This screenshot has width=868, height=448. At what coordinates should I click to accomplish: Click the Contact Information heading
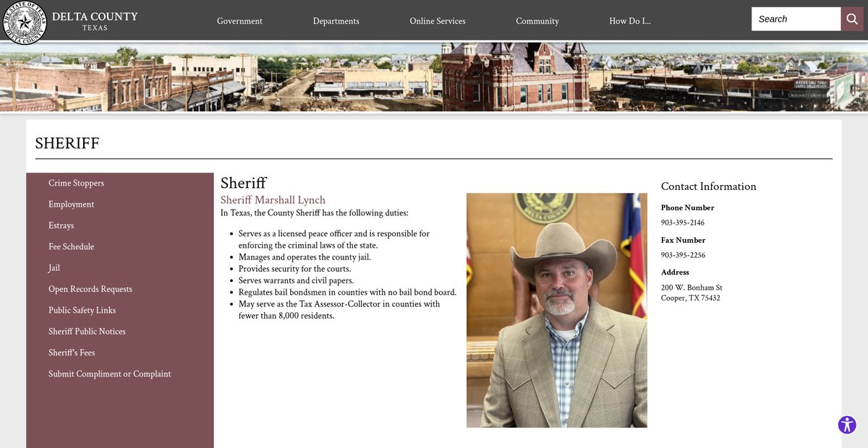coord(709,186)
